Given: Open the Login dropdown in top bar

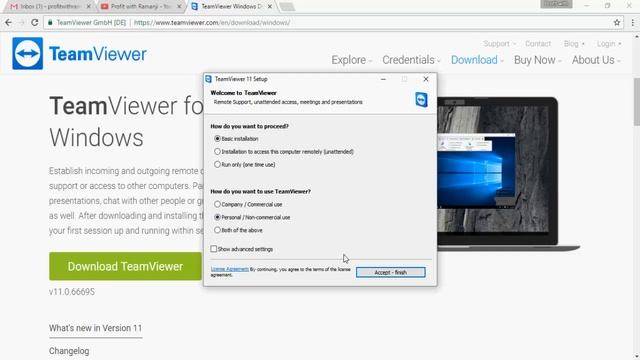Looking at the screenshot, I should pos(609,44).
